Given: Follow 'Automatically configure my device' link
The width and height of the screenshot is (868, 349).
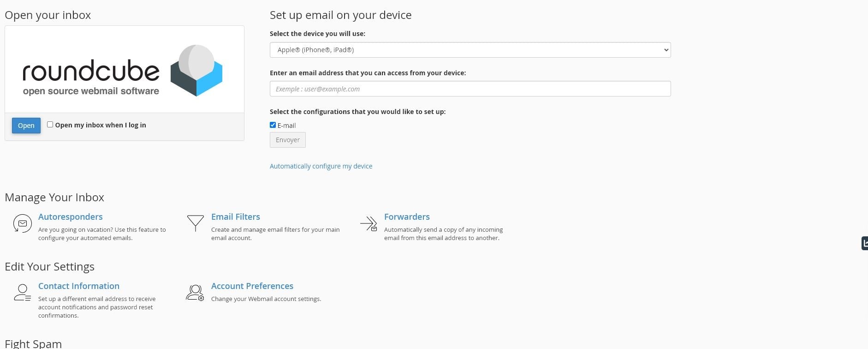Looking at the screenshot, I should 321,166.
